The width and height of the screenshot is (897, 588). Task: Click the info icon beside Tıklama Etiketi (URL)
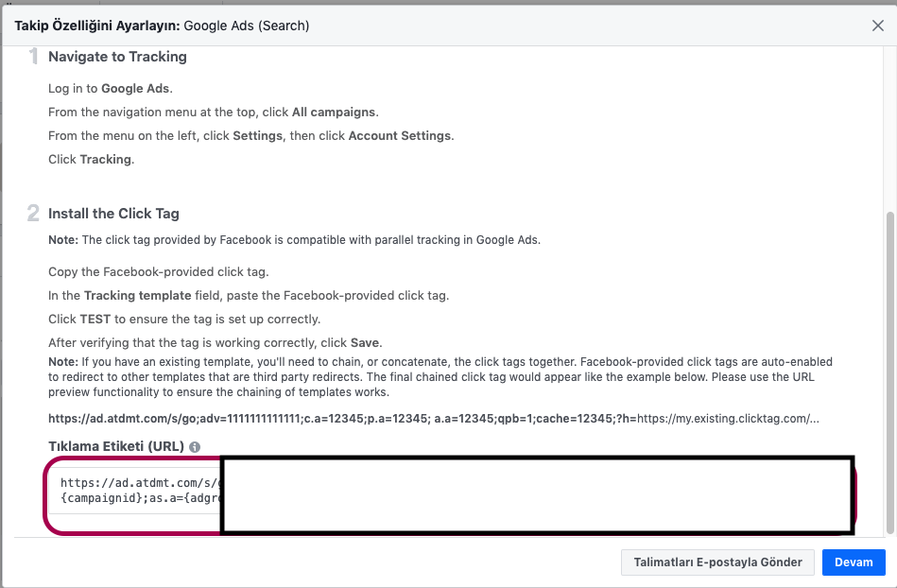(195, 447)
